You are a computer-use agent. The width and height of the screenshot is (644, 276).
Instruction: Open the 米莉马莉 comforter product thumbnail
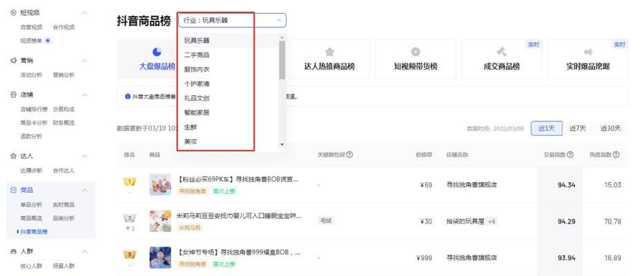coord(160,221)
